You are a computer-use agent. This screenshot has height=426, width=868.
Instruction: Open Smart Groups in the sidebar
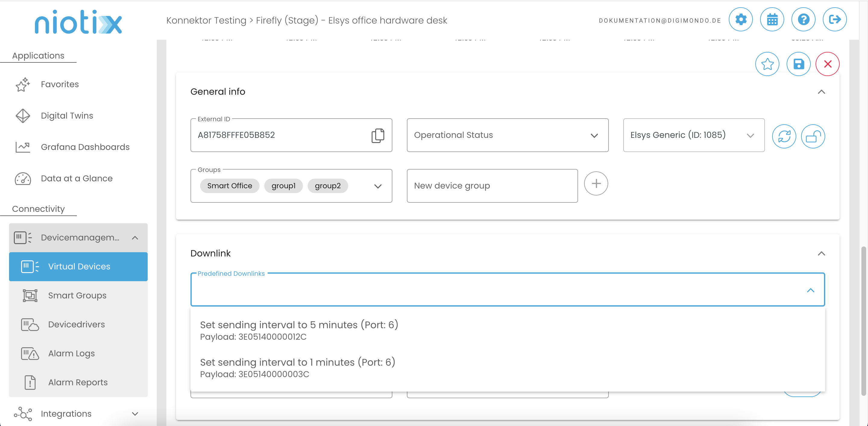pyautogui.click(x=77, y=295)
